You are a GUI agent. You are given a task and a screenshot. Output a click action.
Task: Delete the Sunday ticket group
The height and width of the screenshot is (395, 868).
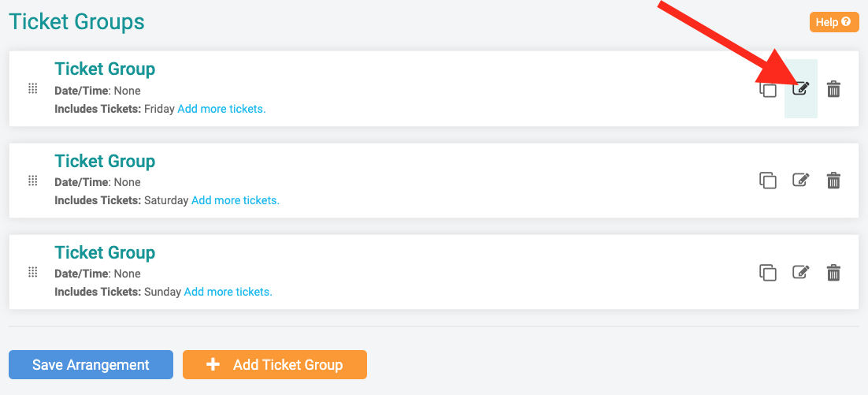point(833,273)
